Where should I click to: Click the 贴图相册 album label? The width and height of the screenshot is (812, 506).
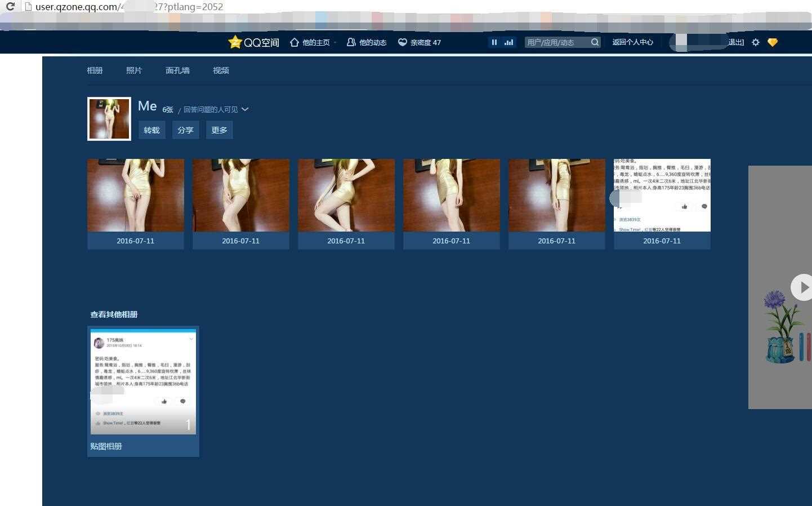pyautogui.click(x=106, y=446)
